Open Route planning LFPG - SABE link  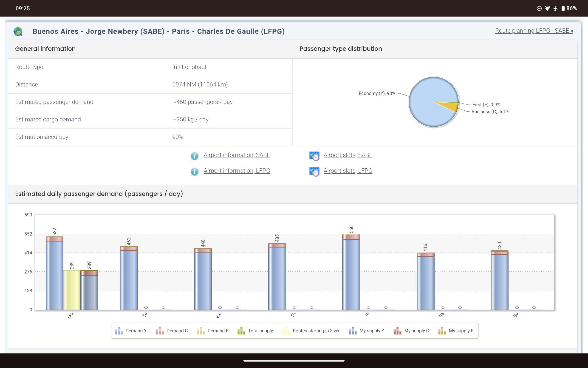pos(534,31)
